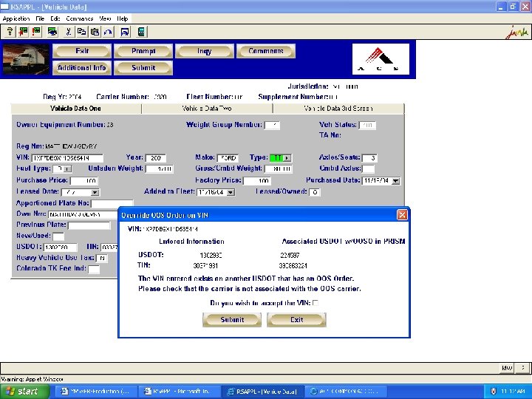Click the Leased/Owned field
Screen dimensions: 532x399
[x=315, y=192]
